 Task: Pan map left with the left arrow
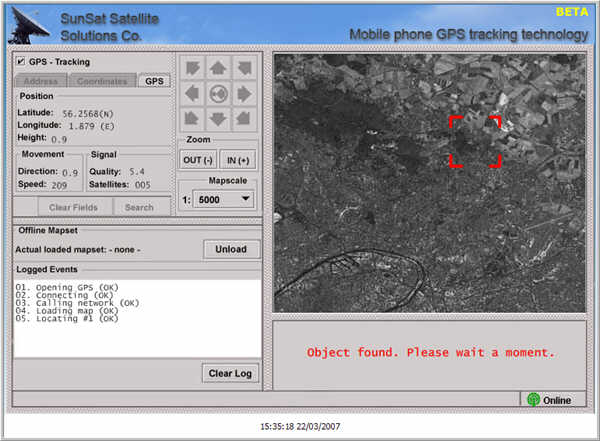point(192,93)
